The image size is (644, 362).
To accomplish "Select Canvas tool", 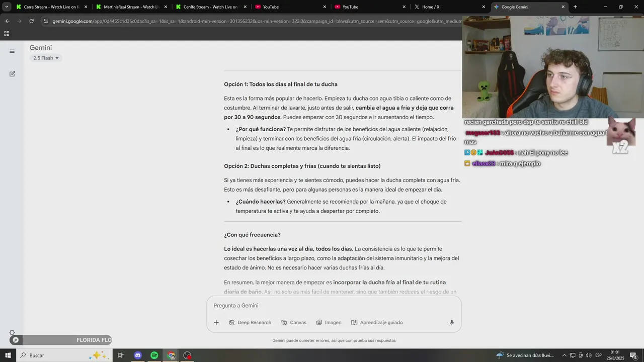I will click(294, 323).
